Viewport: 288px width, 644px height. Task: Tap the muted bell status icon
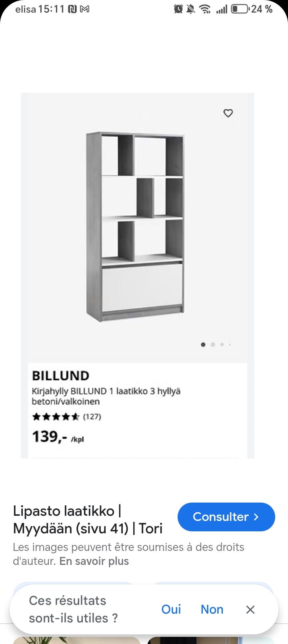[x=191, y=9]
